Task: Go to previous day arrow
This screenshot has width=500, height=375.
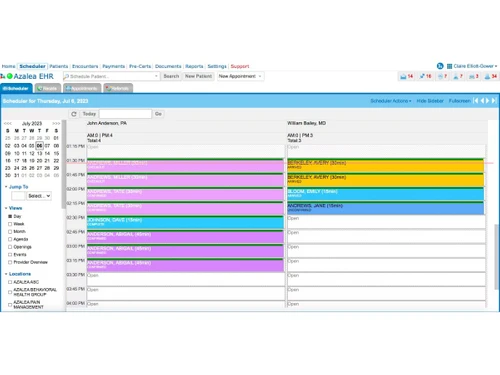Action: [x=482, y=101]
